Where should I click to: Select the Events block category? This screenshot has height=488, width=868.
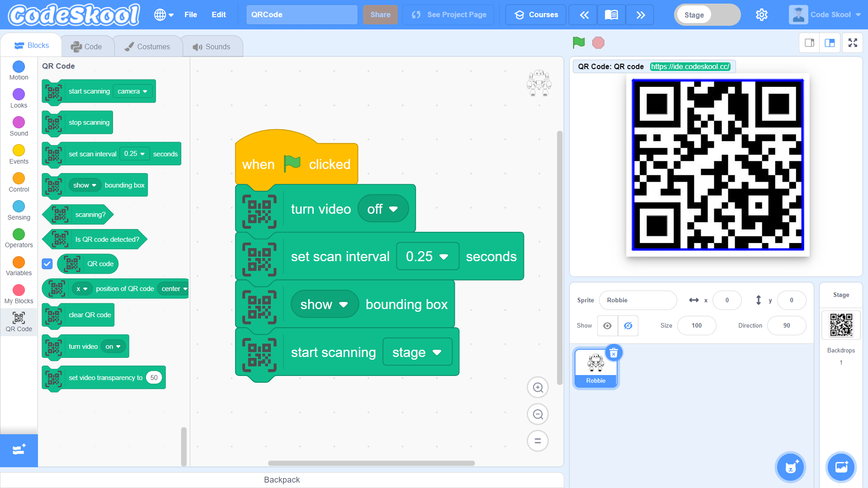coord(19,154)
